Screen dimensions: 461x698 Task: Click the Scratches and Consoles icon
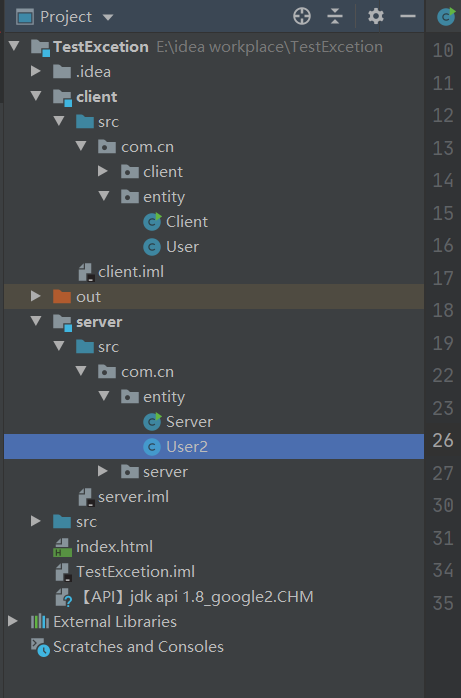point(40,647)
